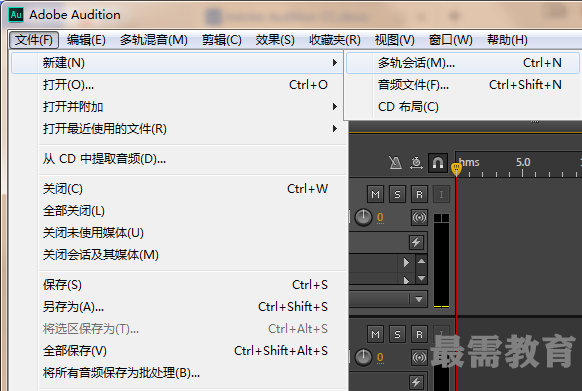Adjust second track volume knob
This screenshot has width=582, height=391.
point(363,358)
